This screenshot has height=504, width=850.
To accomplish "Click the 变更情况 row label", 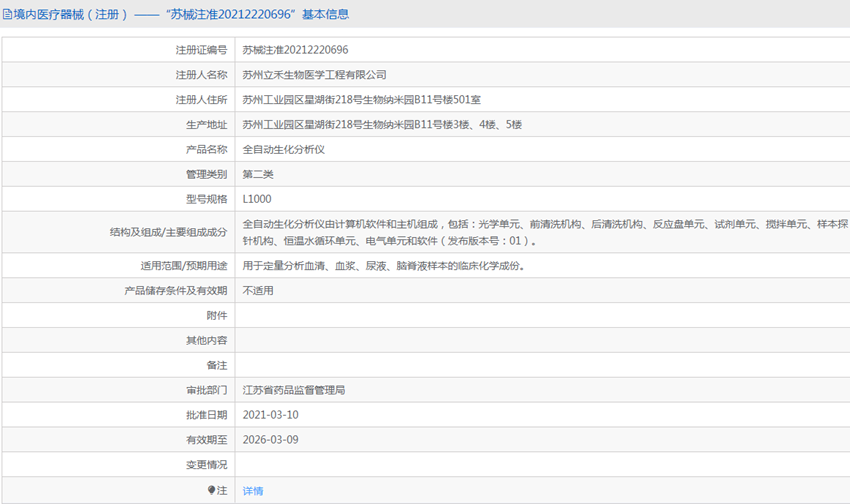I will point(206,465).
